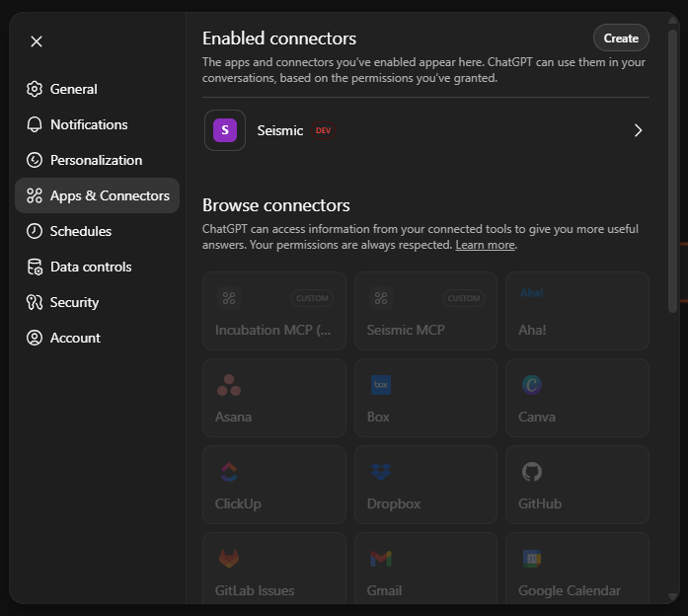Click the Security key icon
Screen dimensions: 688x616
click(x=35, y=302)
